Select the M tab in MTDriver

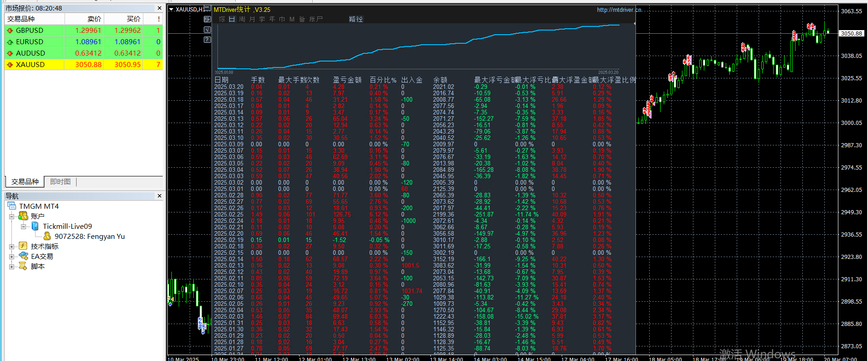pos(292,19)
